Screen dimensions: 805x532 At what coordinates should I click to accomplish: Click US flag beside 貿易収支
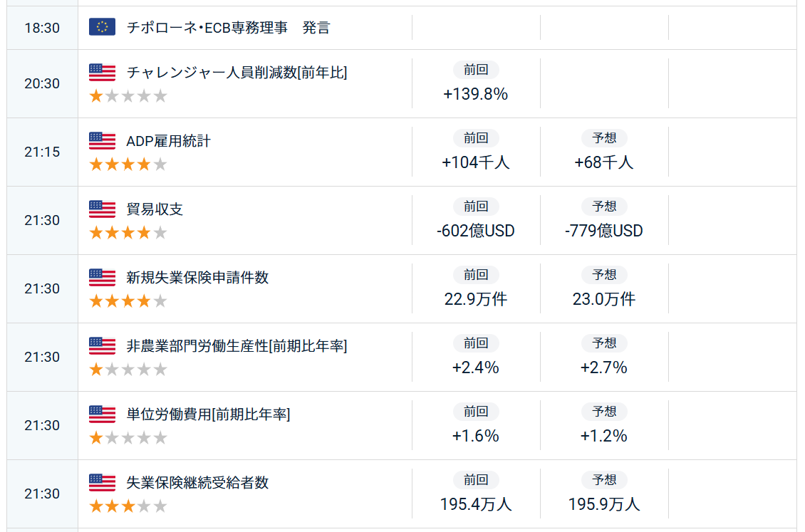tap(102, 209)
